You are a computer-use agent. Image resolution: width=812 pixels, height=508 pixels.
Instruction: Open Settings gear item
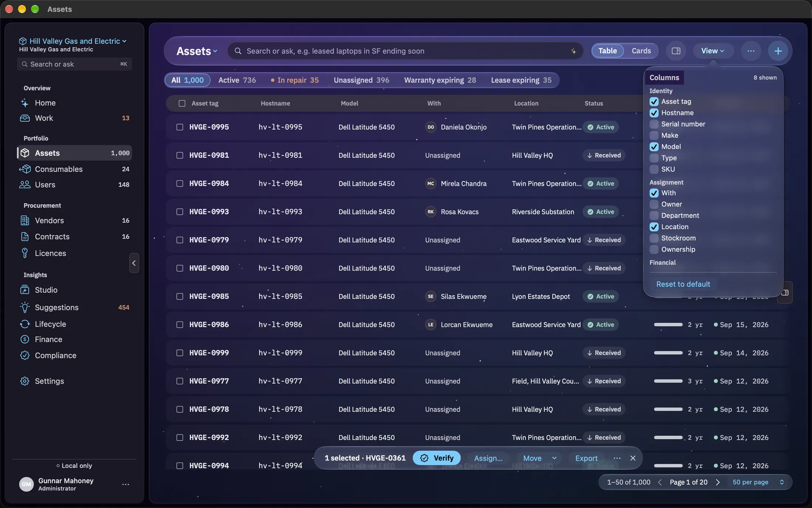[x=74, y=381]
